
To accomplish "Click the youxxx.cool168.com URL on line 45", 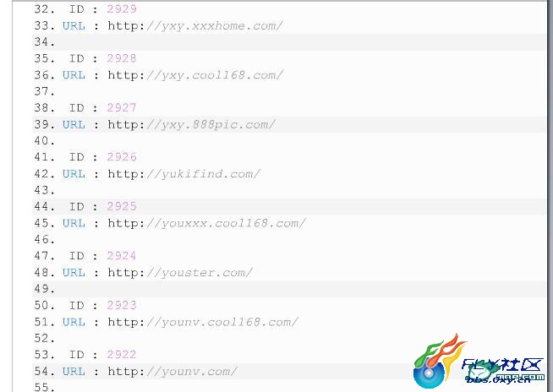I will [x=206, y=223].
